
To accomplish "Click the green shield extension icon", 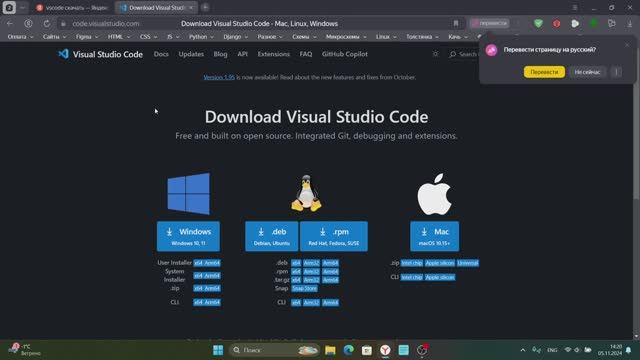I will pos(538,24).
